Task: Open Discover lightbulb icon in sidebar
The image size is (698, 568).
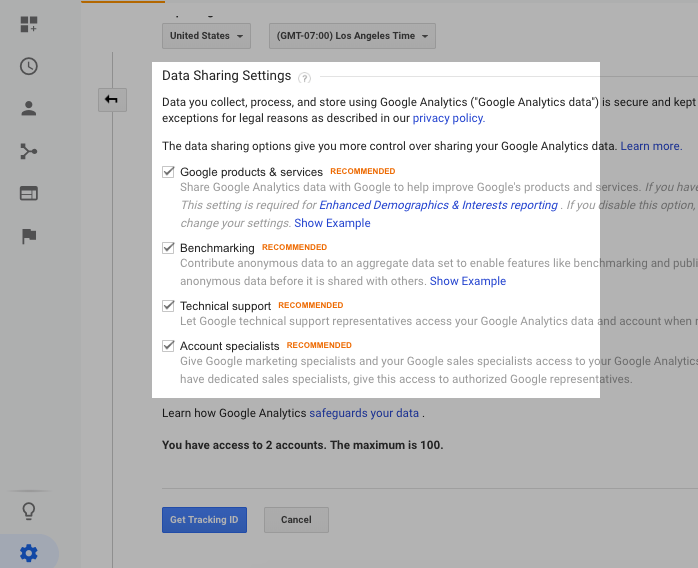Action: pyautogui.click(x=28, y=511)
